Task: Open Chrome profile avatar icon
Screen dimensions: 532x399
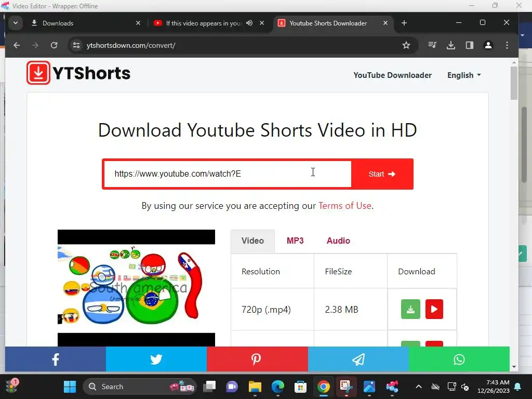Action: [x=488, y=45]
